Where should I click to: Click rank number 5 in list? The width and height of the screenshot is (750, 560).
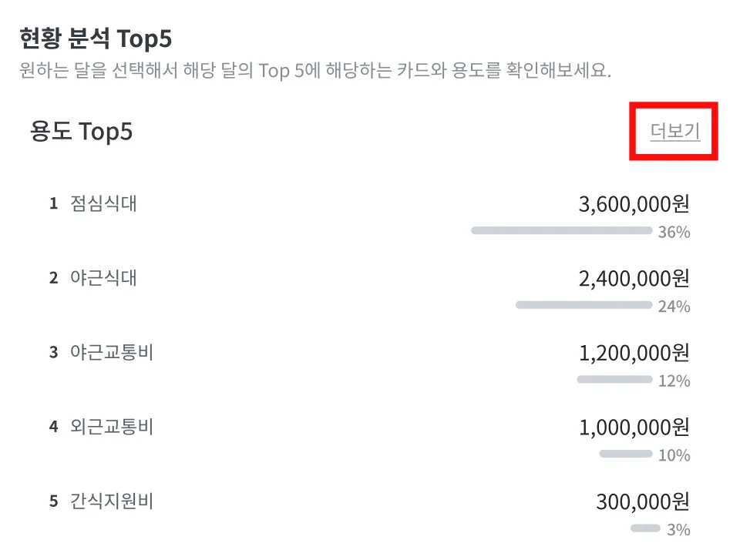(x=54, y=501)
